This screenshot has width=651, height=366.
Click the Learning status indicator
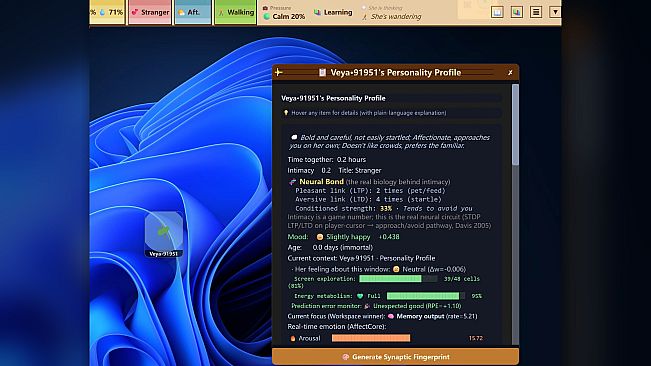tap(333, 12)
